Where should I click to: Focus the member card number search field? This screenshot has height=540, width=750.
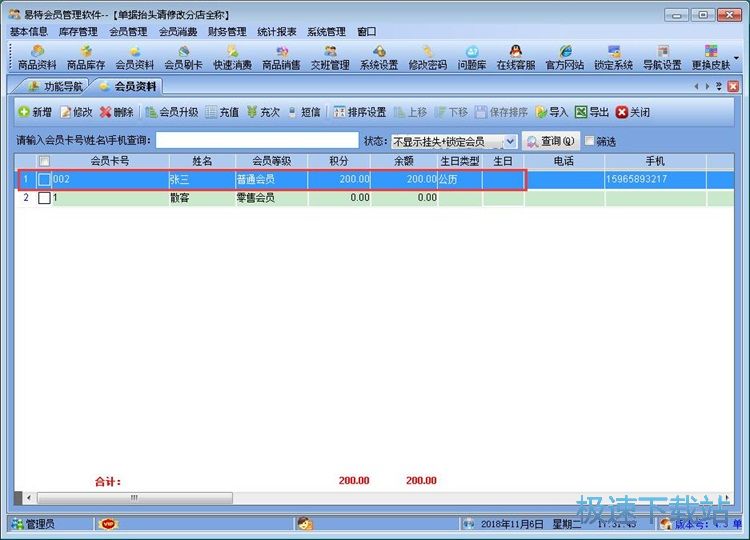click(x=256, y=141)
